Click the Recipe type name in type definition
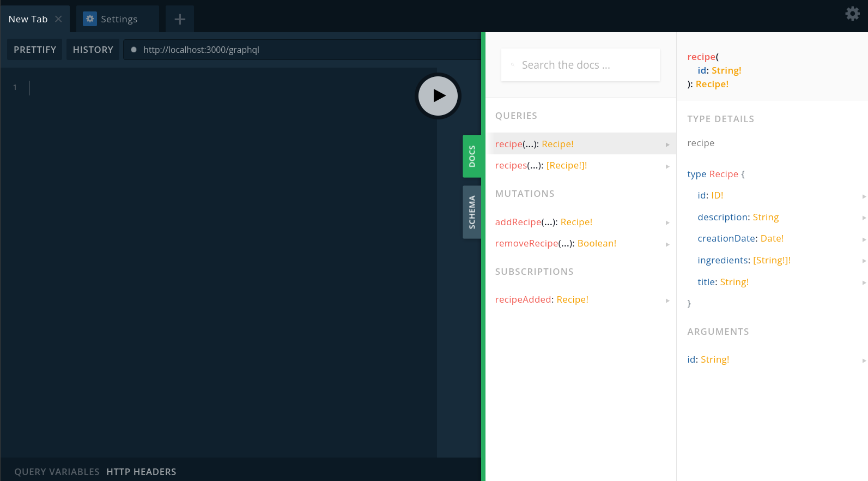Viewport: 868px width, 481px height. [724, 174]
